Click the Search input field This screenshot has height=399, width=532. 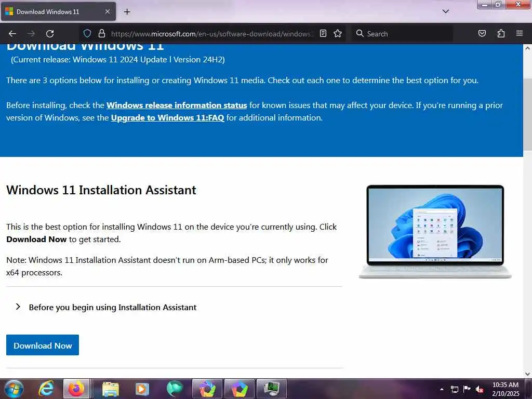[x=402, y=34]
